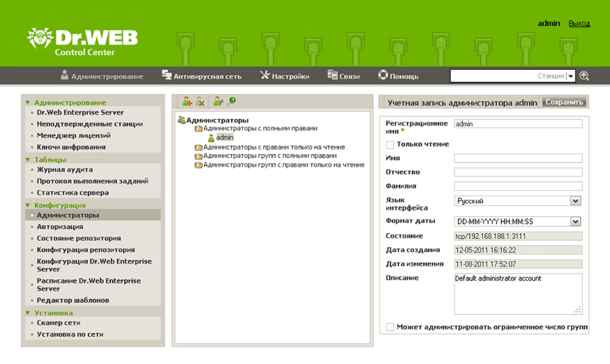The width and height of the screenshot is (610, 364).
Task: Collapse the Администрирование sidebar section
Action: pos(28,103)
